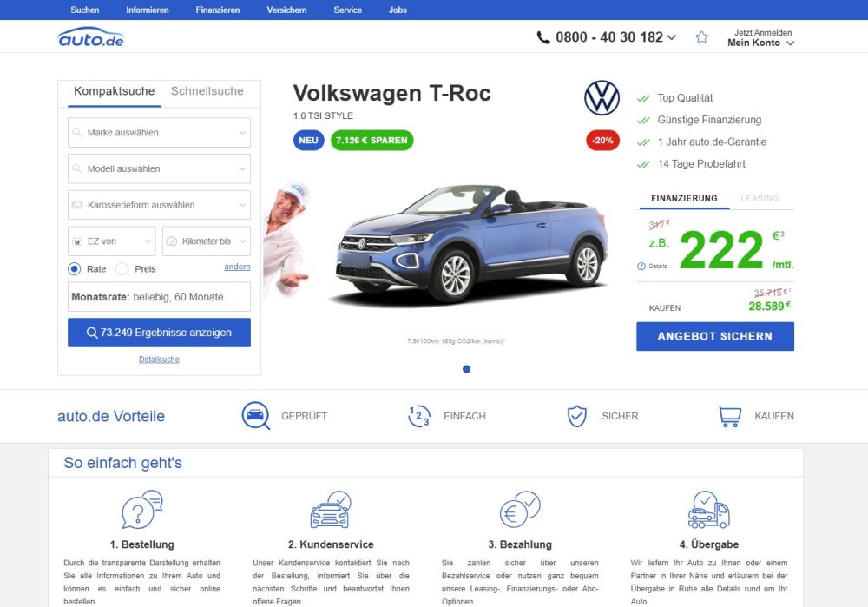Click the blue NEU badge
868x607 pixels.
tap(308, 141)
